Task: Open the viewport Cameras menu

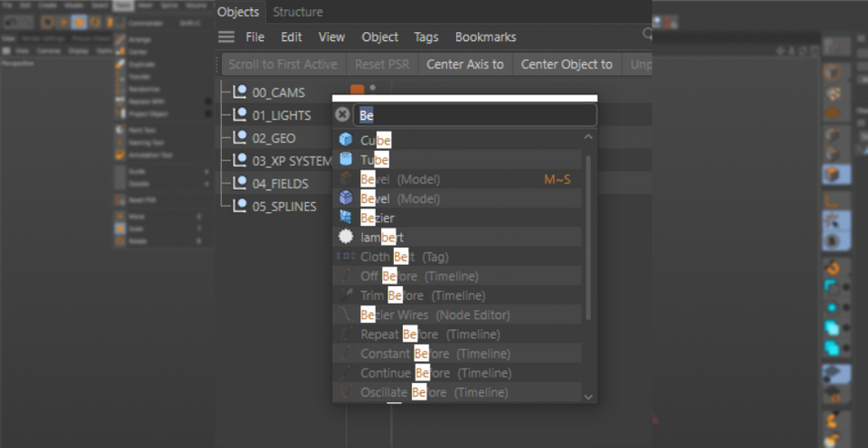Action: [48, 50]
